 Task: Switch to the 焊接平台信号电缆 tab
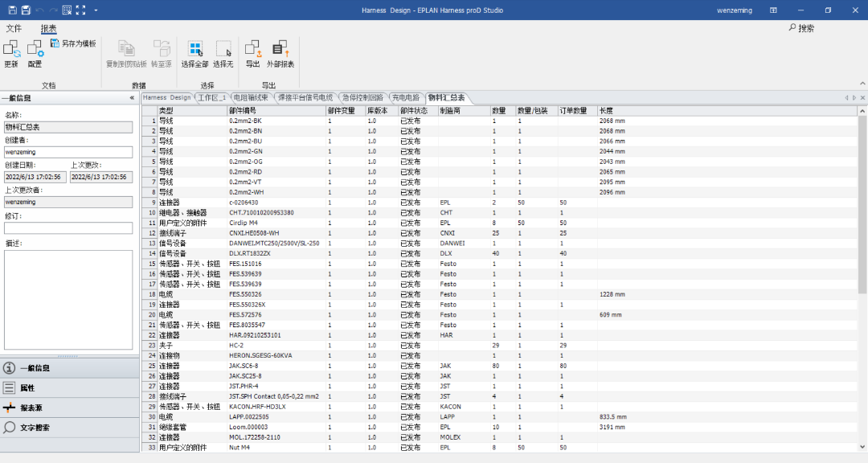click(x=305, y=97)
